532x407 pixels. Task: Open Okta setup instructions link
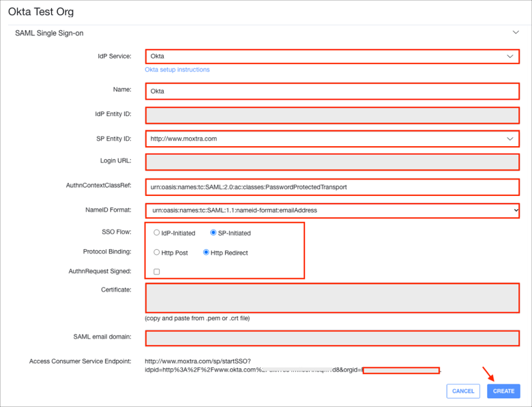(177, 70)
